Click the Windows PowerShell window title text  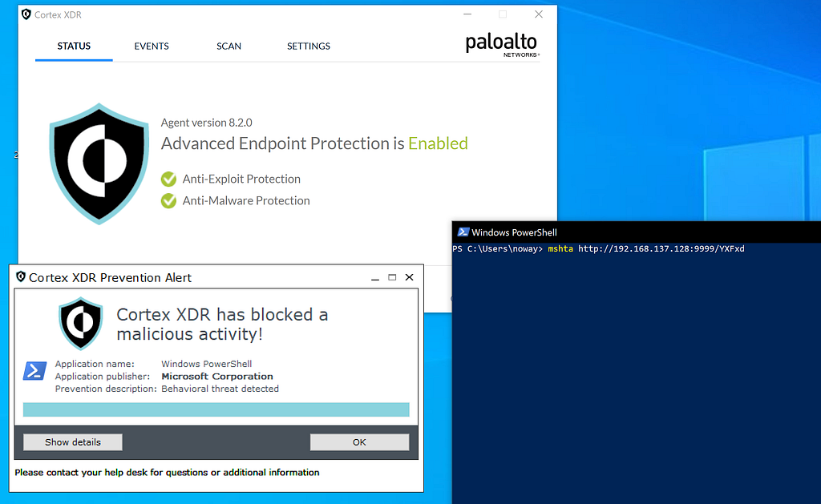tap(514, 232)
